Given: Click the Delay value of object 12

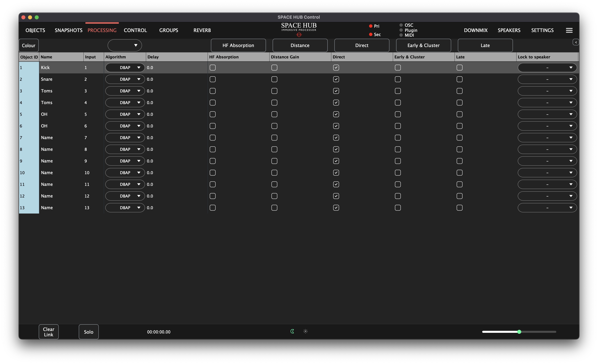Looking at the screenshot, I should click(150, 196).
